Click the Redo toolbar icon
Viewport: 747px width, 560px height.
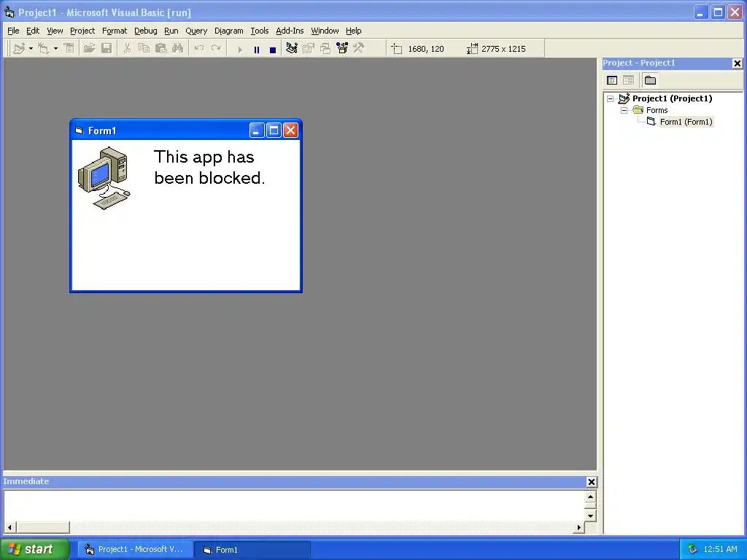pos(216,49)
